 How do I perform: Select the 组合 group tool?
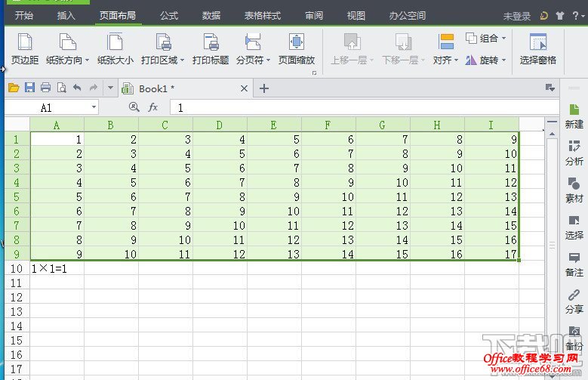point(485,38)
